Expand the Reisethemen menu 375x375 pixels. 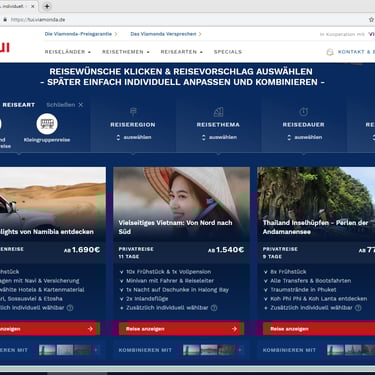(126, 52)
